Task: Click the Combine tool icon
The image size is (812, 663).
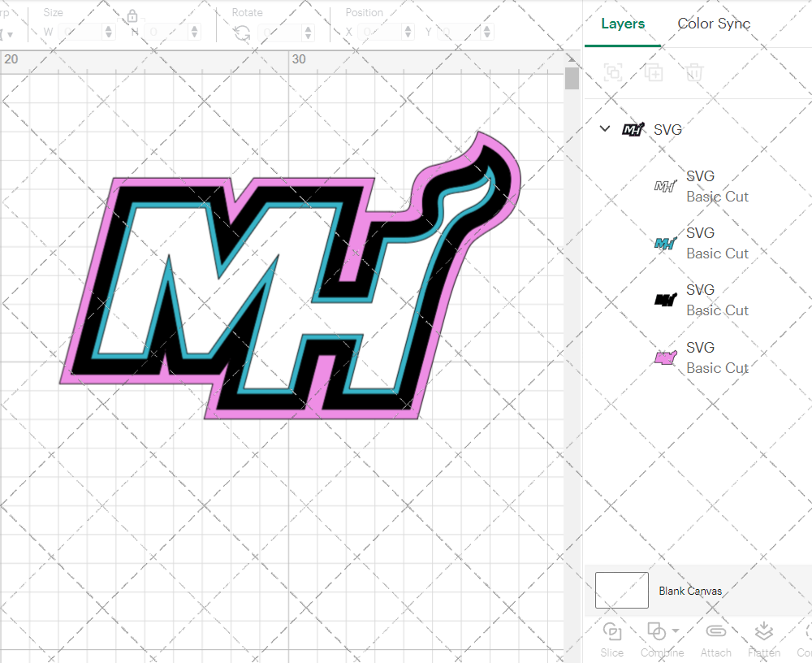Action: tap(657, 631)
